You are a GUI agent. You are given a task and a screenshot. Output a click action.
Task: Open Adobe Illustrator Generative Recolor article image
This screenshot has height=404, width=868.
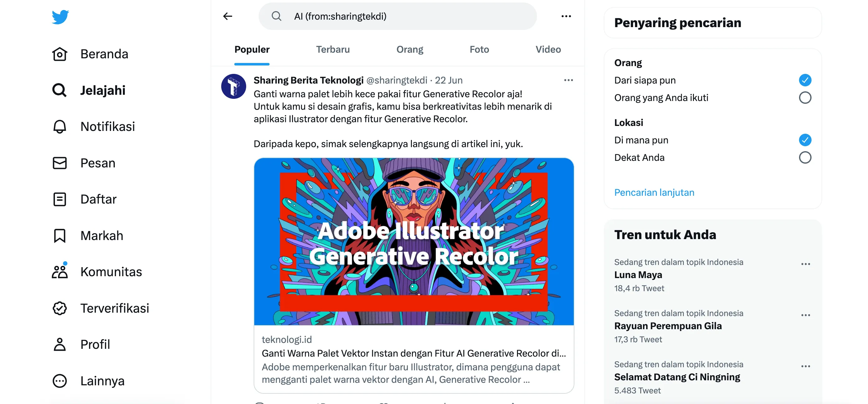coord(414,241)
